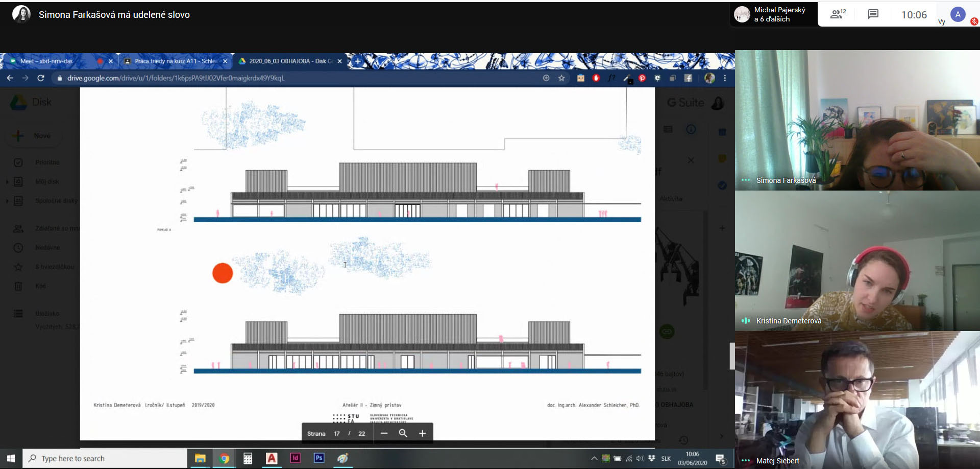Go forward in the browser
Image resolution: width=980 pixels, height=469 pixels.
point(26,78)
